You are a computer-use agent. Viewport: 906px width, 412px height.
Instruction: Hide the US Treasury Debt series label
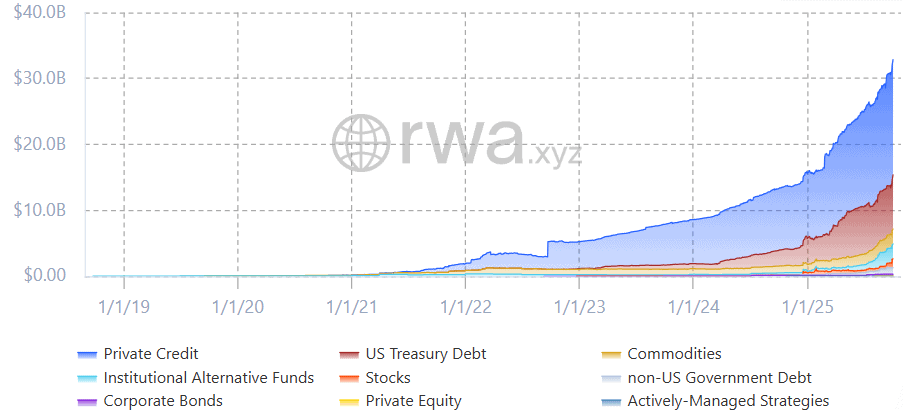coord(425,354)
